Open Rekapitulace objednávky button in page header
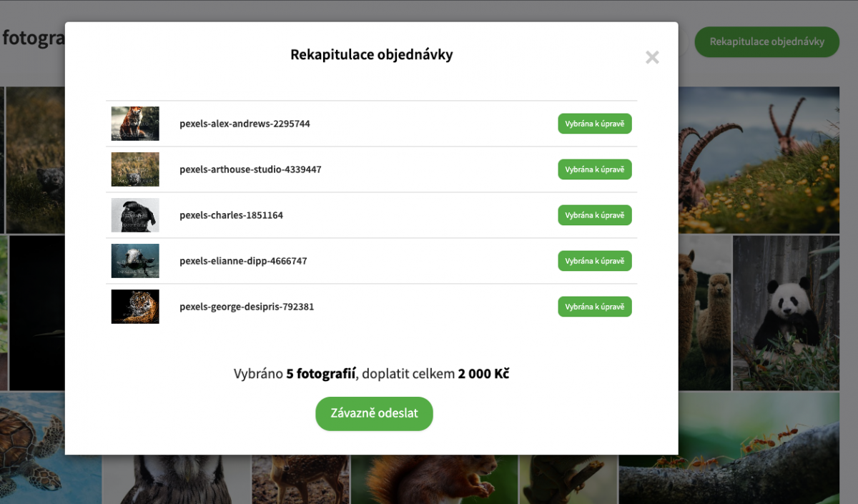Viewport: 858px width, 504px height. 766,41
